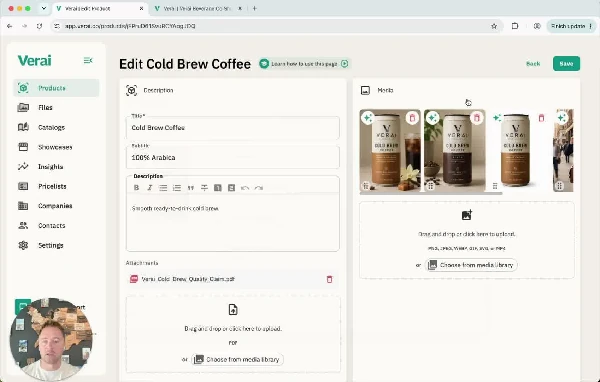This screenshot has height=382, width=600.
Task: Delete the first media image
Action: (x=412, y=118)
